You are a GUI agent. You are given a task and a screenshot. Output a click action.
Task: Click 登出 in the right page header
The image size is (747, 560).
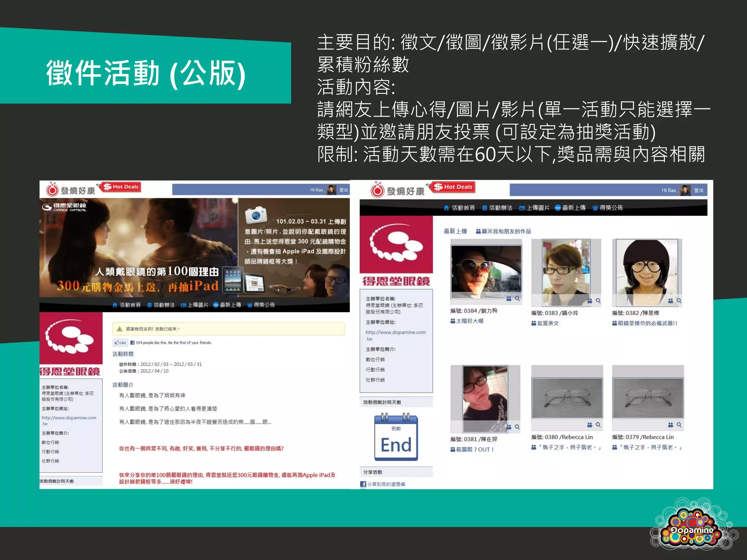[x=698, y=190]
